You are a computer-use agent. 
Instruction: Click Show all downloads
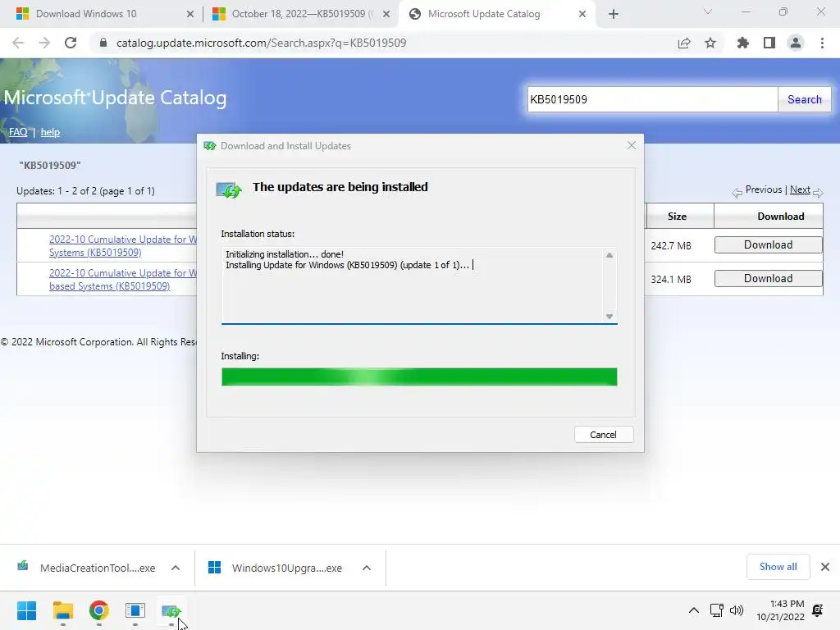tap(778, 567)
